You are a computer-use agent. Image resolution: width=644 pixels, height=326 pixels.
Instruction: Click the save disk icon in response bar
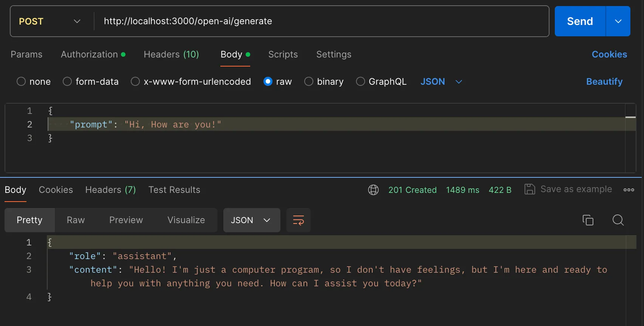coord(529,189)
